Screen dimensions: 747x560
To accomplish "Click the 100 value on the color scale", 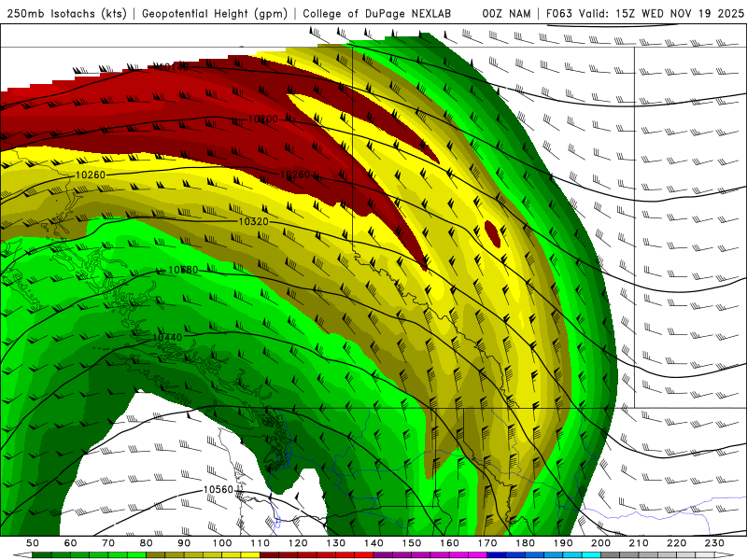I will 222,543.
